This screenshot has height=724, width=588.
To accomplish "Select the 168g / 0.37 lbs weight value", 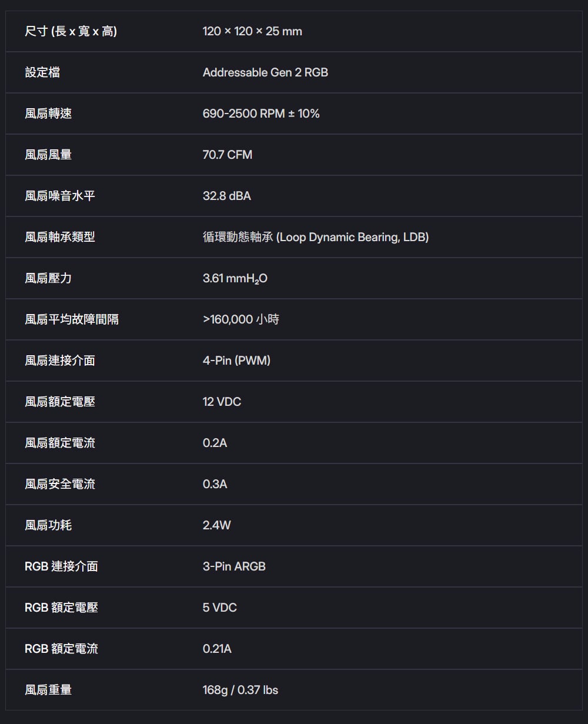I will [x=240, y=690].
